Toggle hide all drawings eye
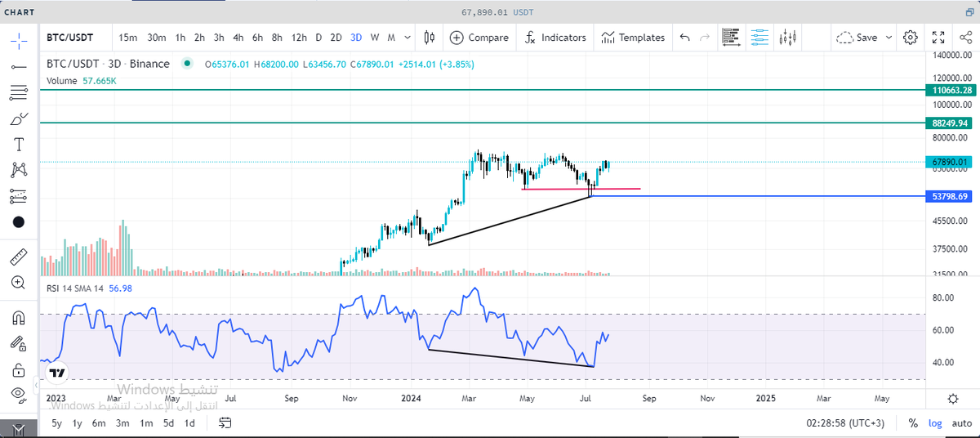The height and width of the screenshot is (438, 980). [x=19, y=395]
